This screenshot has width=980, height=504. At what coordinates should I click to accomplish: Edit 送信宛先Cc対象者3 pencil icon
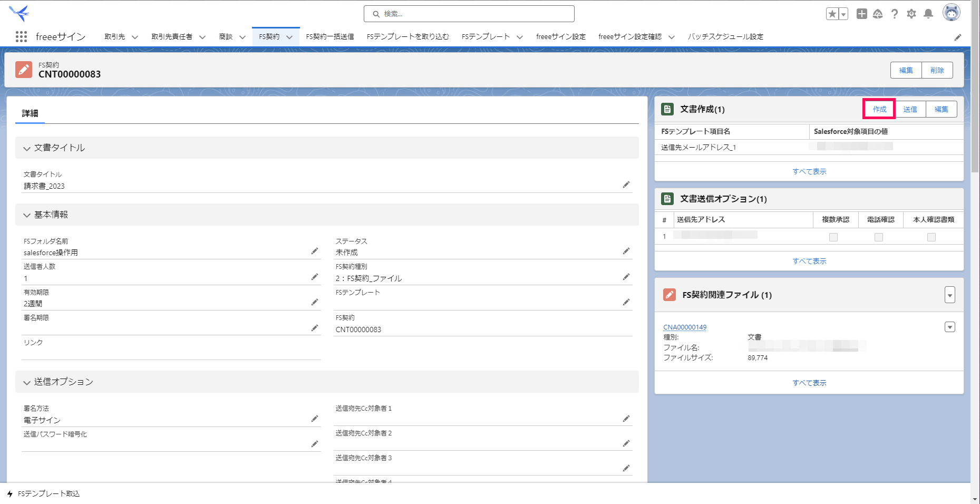click(x=626, y=468)
